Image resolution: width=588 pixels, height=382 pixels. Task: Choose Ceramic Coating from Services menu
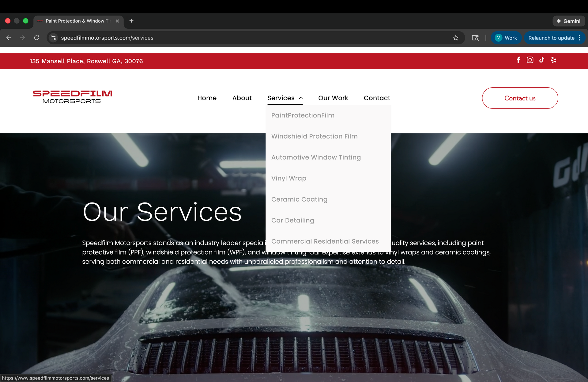(299, 199)
